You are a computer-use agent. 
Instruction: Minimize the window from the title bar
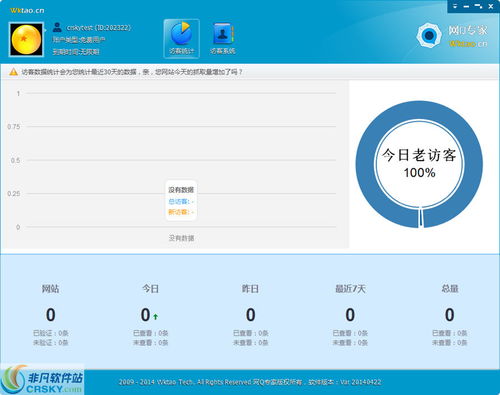click(466, 6)
